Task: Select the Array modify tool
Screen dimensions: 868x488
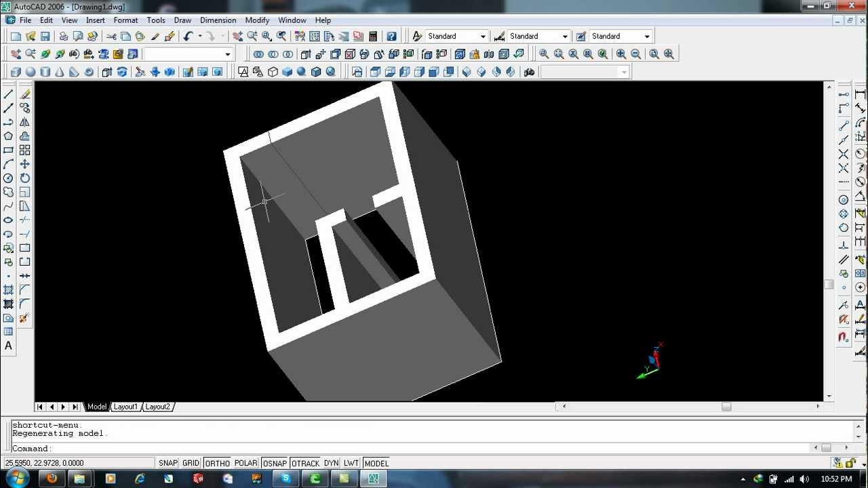Action: 25,150
